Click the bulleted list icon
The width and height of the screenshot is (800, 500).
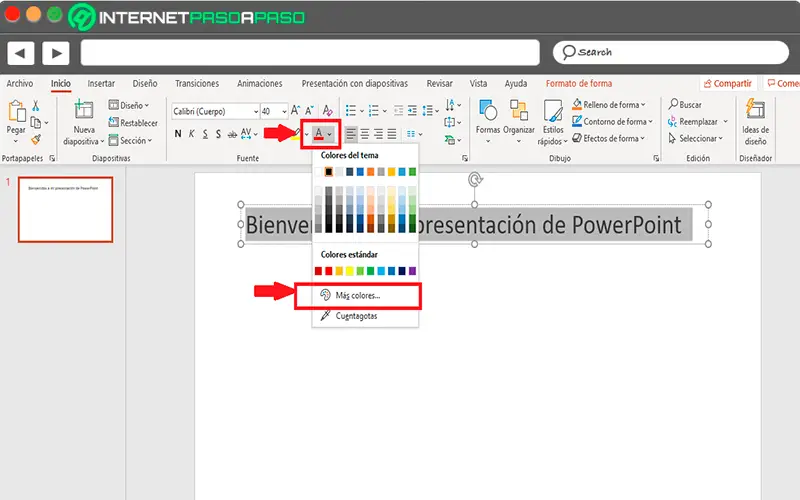click(351, 110)
